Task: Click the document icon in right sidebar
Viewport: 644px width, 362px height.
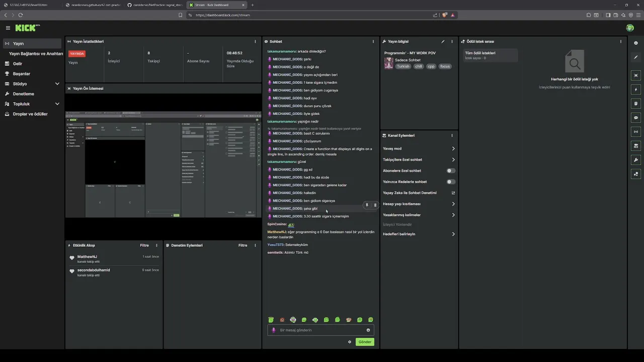Action: coord(636,104)
